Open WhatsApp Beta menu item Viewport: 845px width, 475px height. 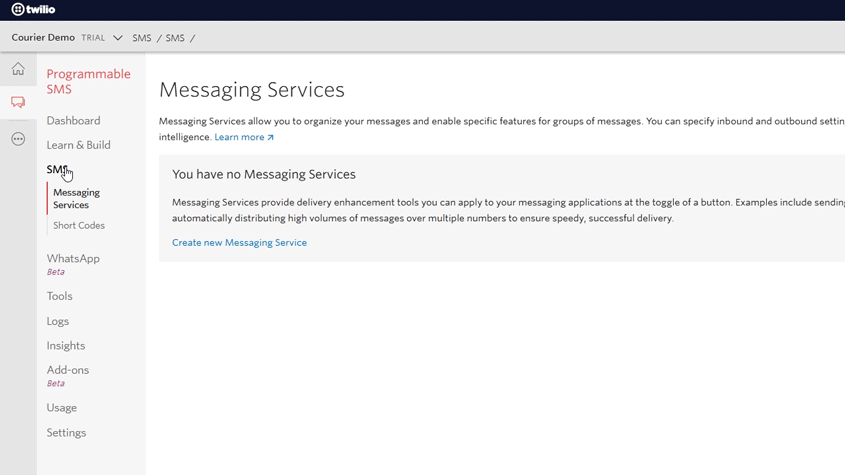[x=73, y=264]
